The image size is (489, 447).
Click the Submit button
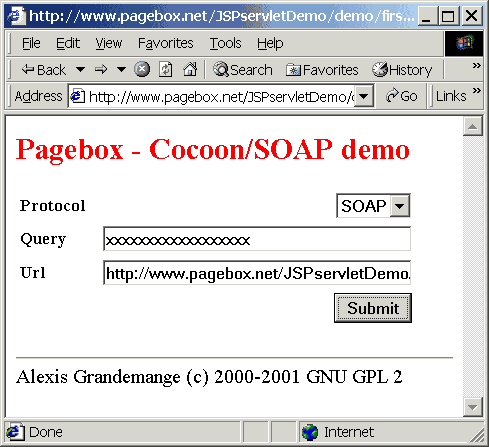point(373,308)
